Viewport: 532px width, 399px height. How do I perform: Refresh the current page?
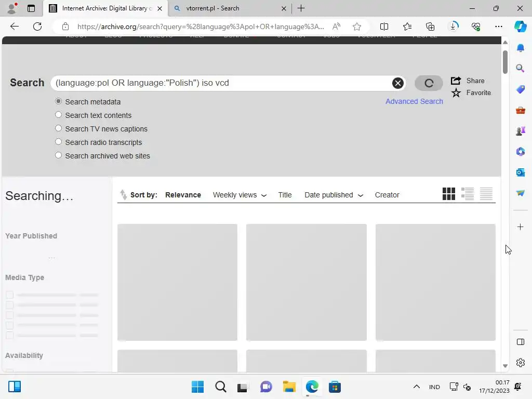pos(37,26)
